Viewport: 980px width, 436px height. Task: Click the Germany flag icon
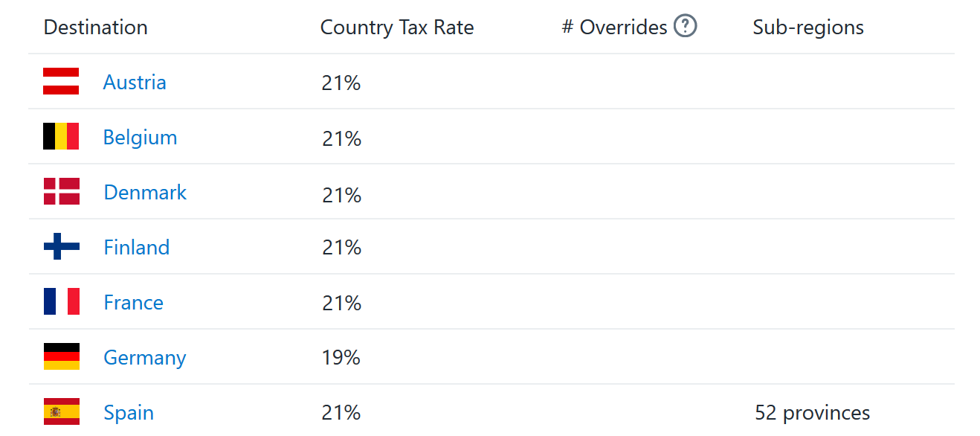pyautogui.click(x=61, y=356)
